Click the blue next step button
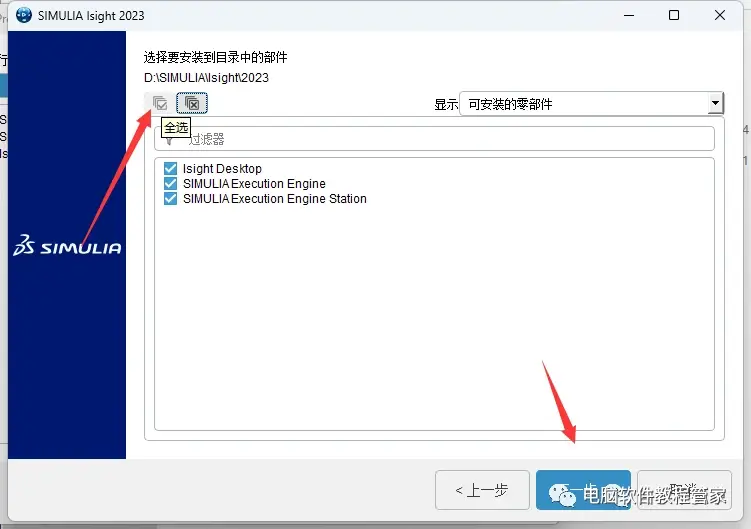The height and width of the screenshot is (529, 751). [583, 490]
